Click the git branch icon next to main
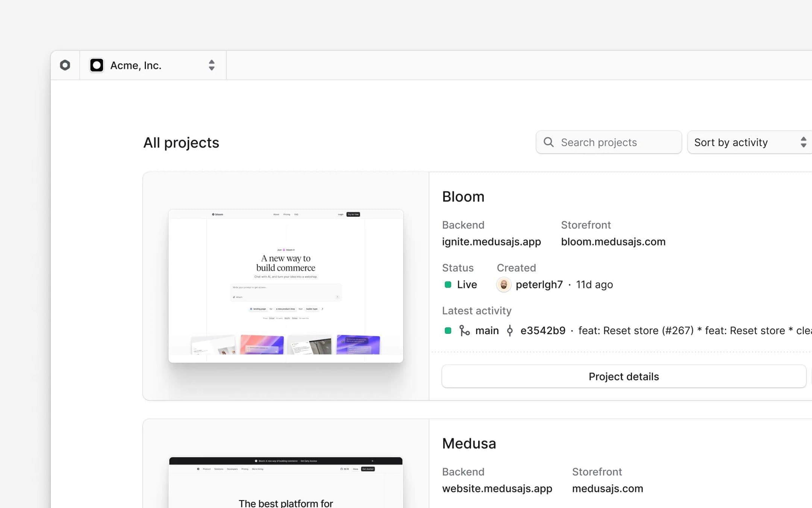This screenshot has width=812, height=508. tap(464, 330)
